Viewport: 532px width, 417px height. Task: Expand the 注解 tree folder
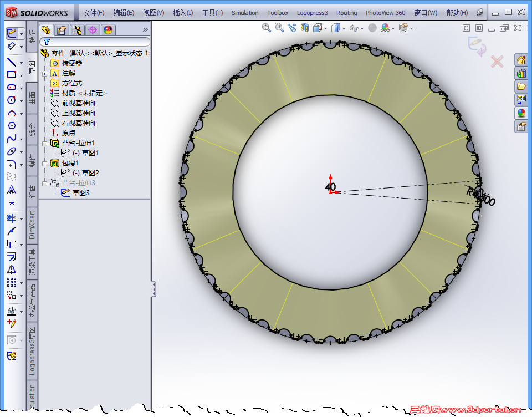[x=44, y=74]
